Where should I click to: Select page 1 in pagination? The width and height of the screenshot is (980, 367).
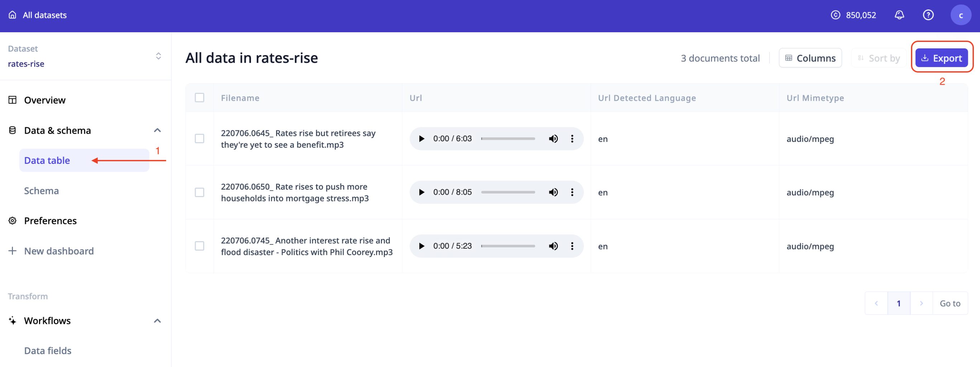pos(899,303)
